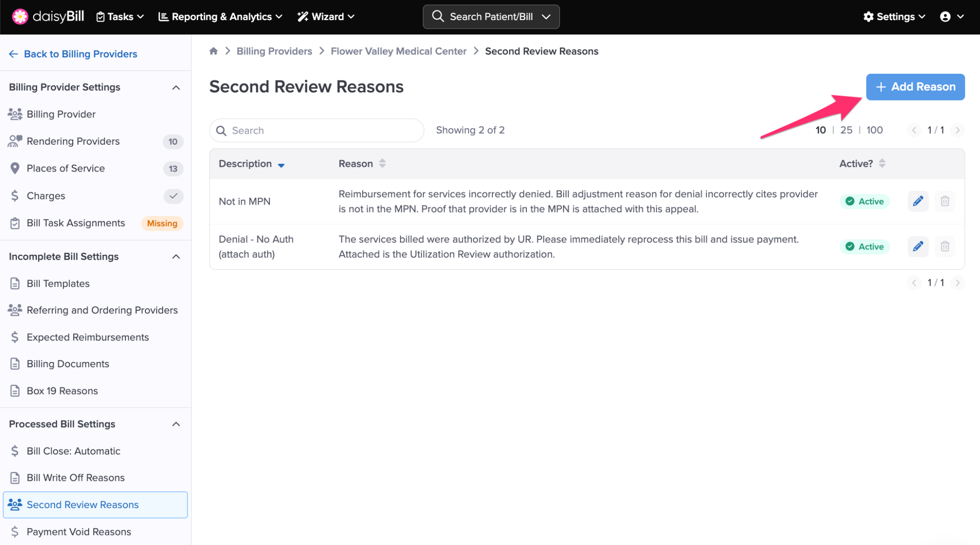The image size is (980, 545).
Task: Delete the Not in MPN reason
Action: [x=945, y=201]
